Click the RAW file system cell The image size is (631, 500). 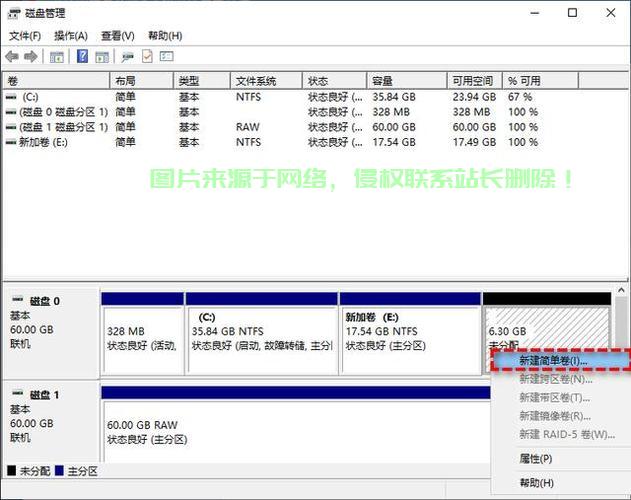click(248, 127)
